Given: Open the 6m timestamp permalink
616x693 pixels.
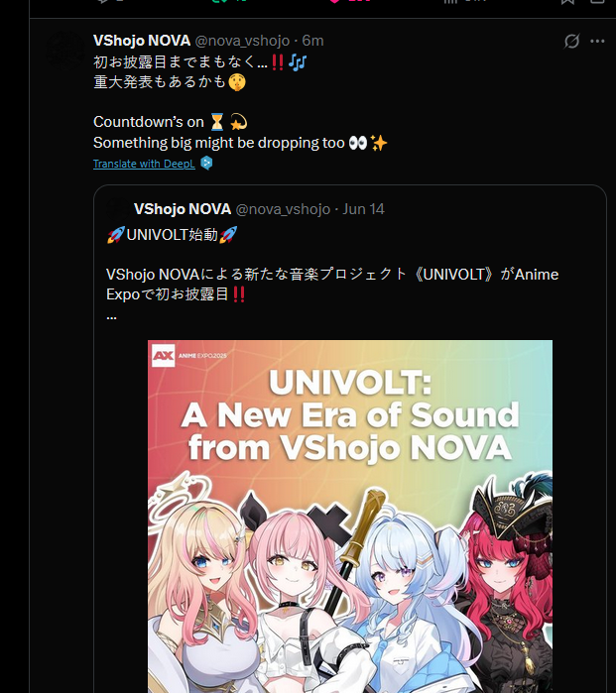Looking at the screenshot, I should tap(312, 41).
